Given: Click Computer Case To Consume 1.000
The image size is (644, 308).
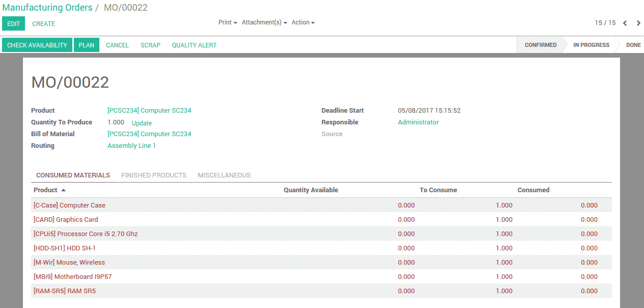Looking at the screenshot, I should coord(504,205).
